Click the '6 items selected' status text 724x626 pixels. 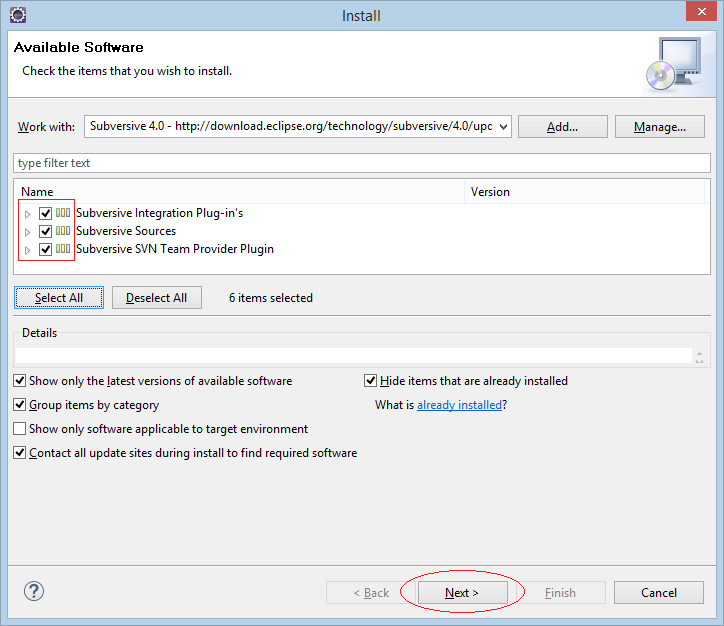pyautogui.click(x=271, y=298)
